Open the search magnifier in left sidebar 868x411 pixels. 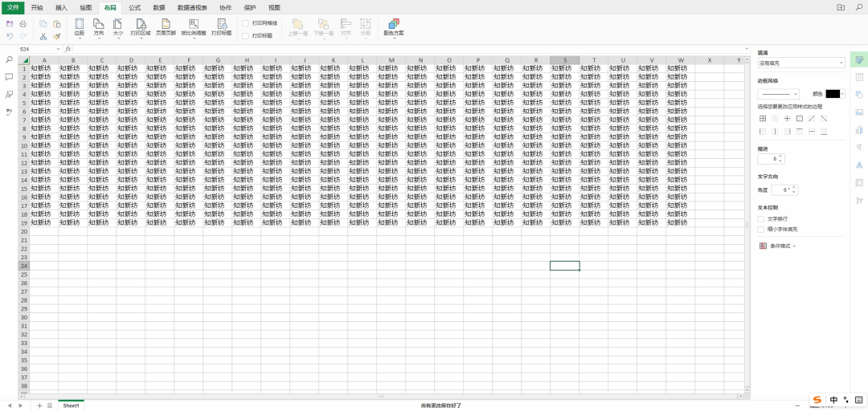[9, 59]
